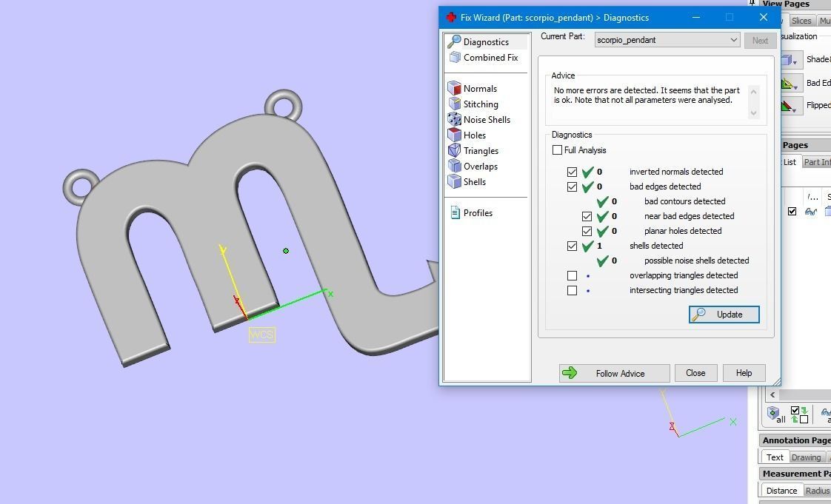Click the glasses visibility icon in part list
831x504 pixels.
(x=811, y=212)
